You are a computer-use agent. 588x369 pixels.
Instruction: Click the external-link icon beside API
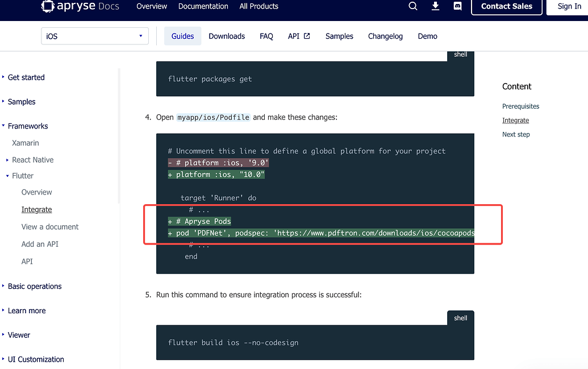pos(307,36)
